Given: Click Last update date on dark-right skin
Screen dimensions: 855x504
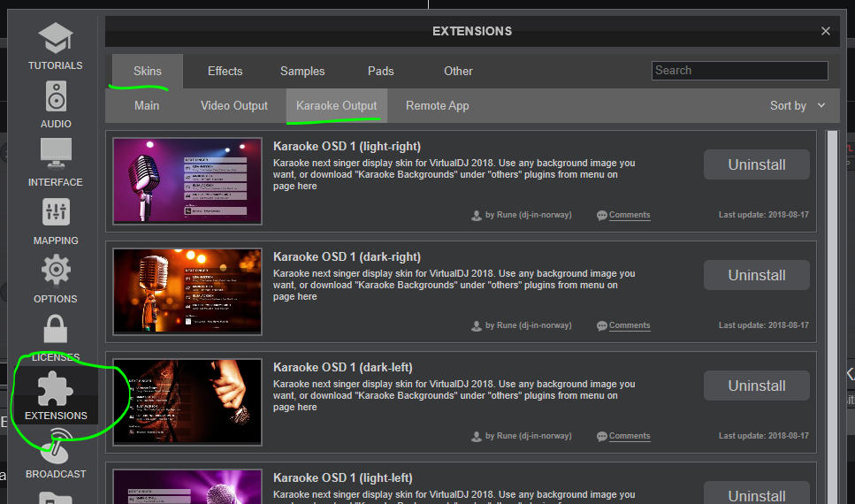Looking at the screenshot, I should point(763,325).
